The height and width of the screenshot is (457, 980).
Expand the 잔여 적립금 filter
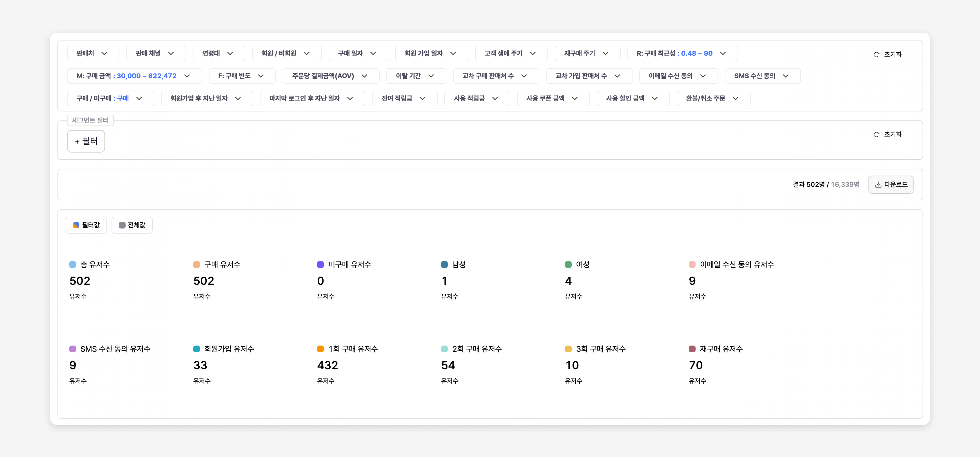click(404, 98)
